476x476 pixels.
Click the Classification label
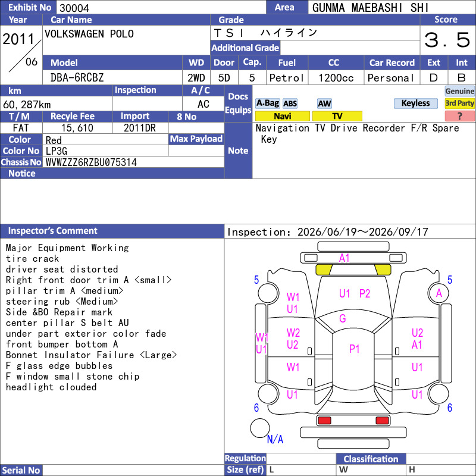pos(371,459)
